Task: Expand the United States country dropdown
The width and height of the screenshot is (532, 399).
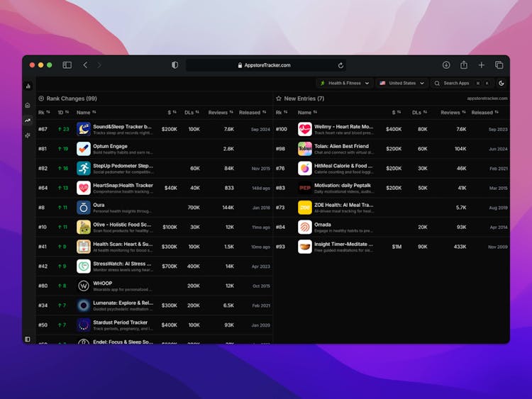Action: pos(401,83)
